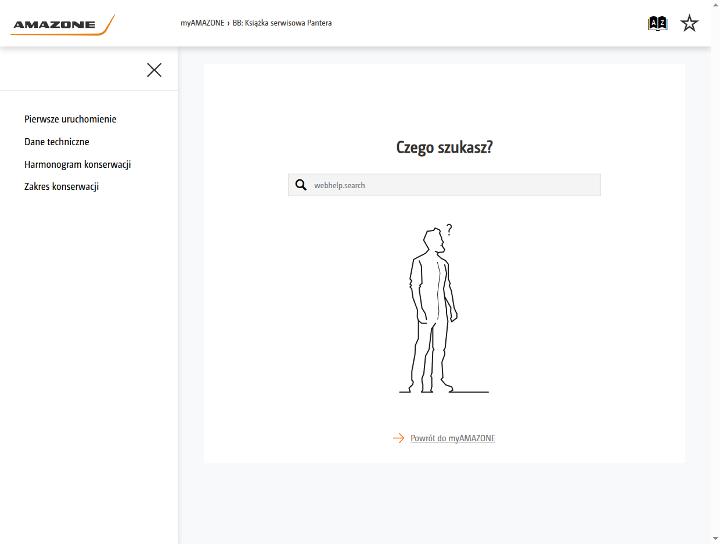Select Zakres konserwacji in sidebar
The width and height of the screenshot is (720, 544).
point(62,187)
